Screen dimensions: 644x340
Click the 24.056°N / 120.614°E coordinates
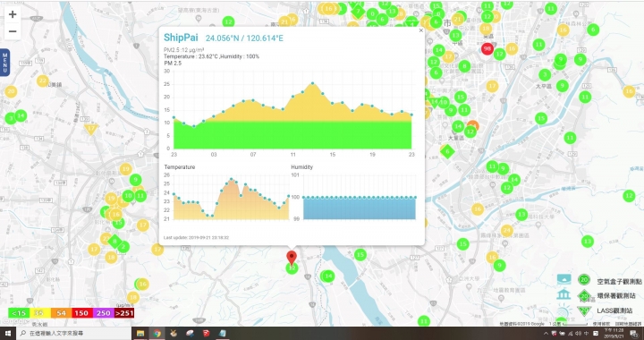coord(244,38)
